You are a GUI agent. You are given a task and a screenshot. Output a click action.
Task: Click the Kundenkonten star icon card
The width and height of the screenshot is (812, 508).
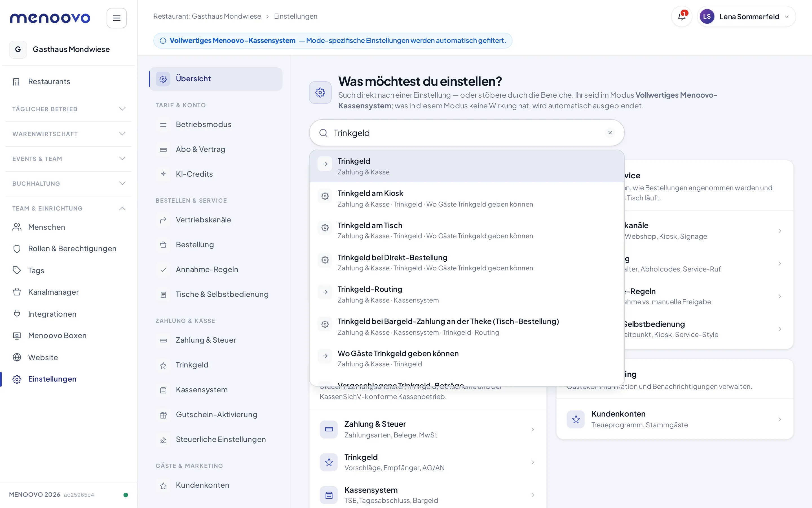[576, 419]
